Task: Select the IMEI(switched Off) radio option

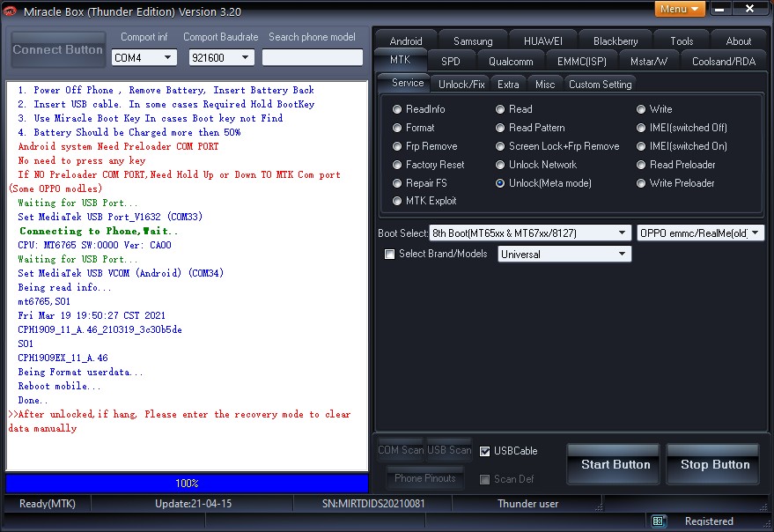Action: [682, 128]
